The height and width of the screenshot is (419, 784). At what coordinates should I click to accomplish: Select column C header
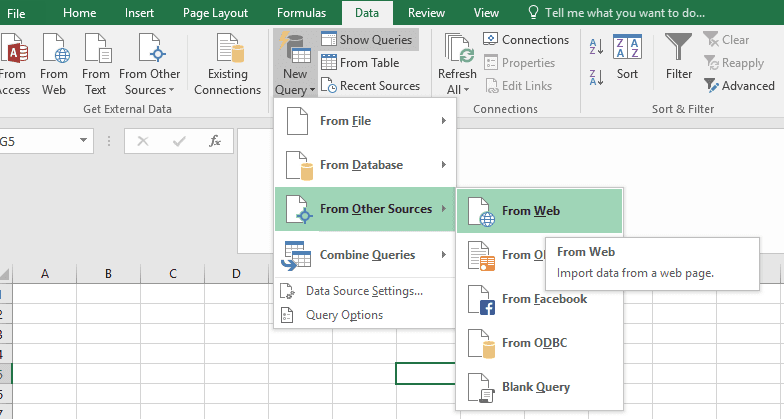coord(172,274)
